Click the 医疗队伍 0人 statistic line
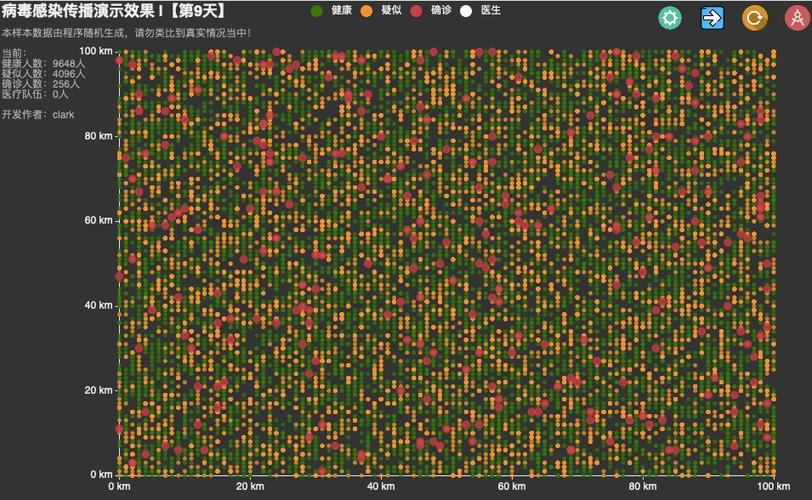 click(35, 94)
